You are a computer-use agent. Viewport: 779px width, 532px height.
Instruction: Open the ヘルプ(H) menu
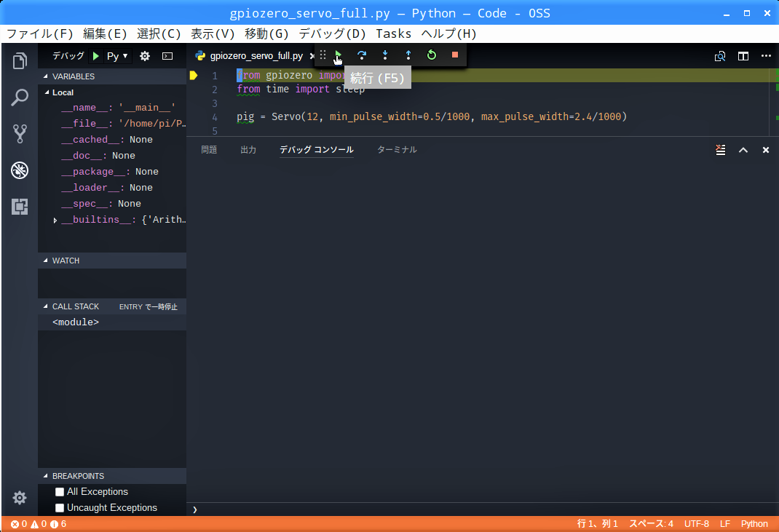pos(448,33)
